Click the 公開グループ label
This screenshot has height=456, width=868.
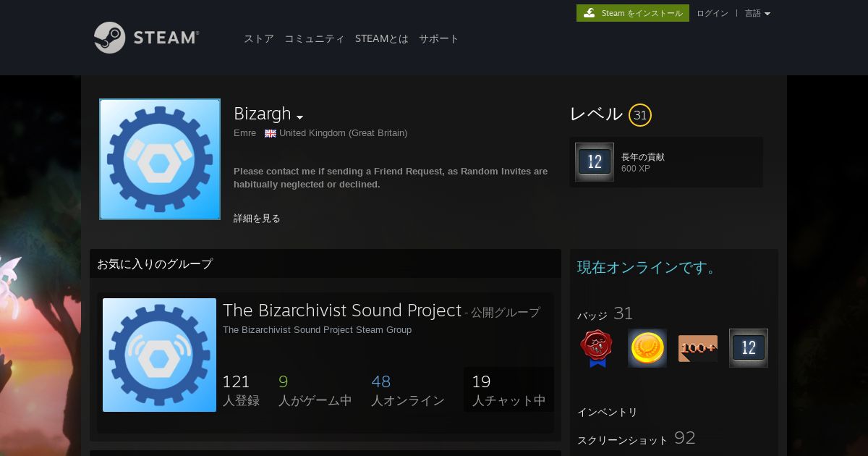pyautogui.click(x=506, y=313)
